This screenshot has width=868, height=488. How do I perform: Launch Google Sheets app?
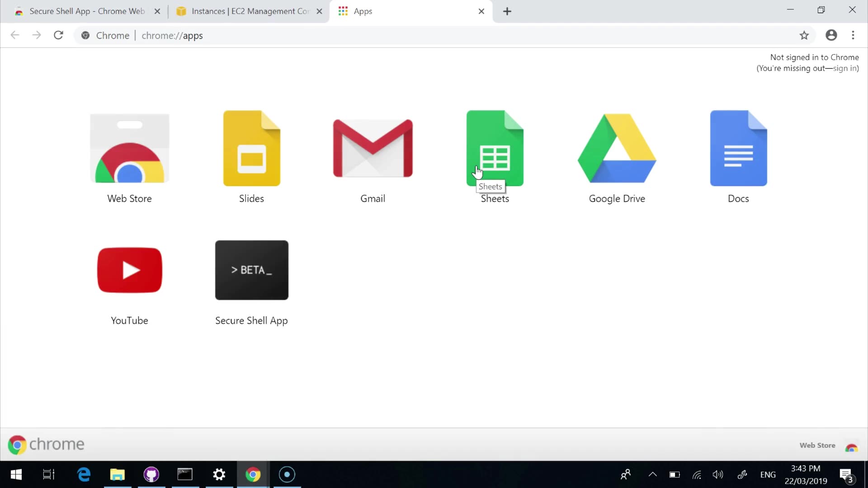click(495, 149)
